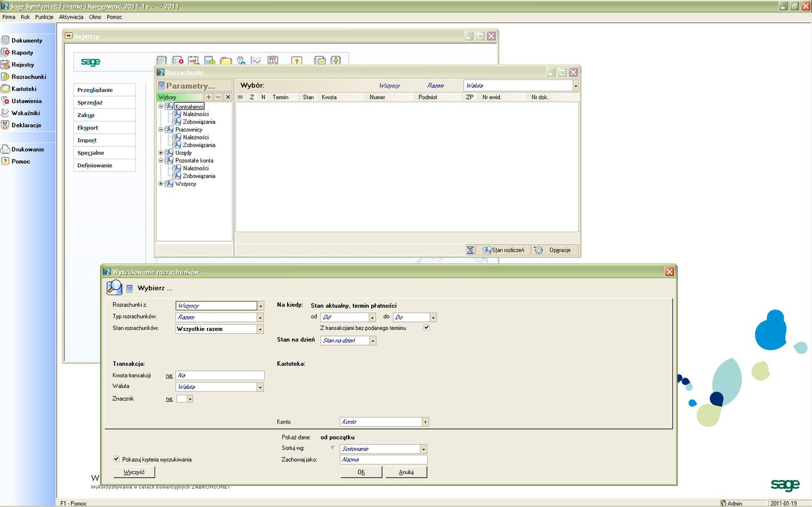Image resolution: width=812 pixels, height=507 pixels.
Task: Open the Stan rozrachunków dropdown
Action: 260,329
